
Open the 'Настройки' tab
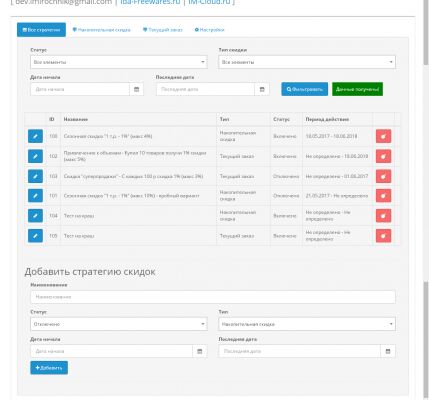tap(209, 30)
